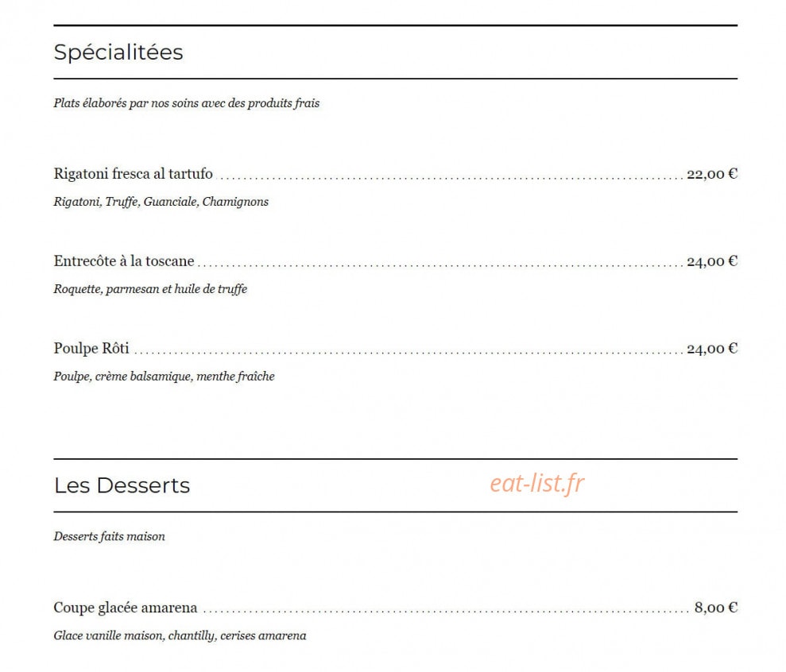This screenshot has width=786, height=672.
Task: Click the Plats élaborés par nos soins subtitle
Action: pyautogui.click(x=187, y=103)
